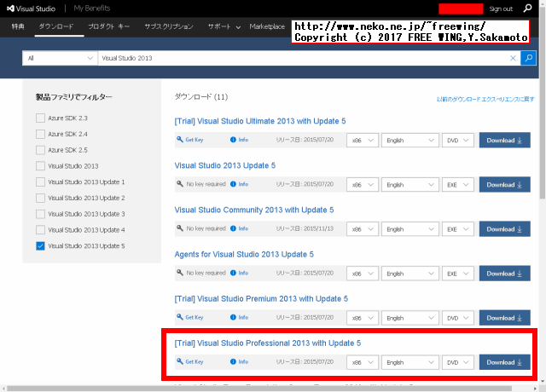Download Ultimate 2013 with Update 5 trial

click(x=504, y=140)
